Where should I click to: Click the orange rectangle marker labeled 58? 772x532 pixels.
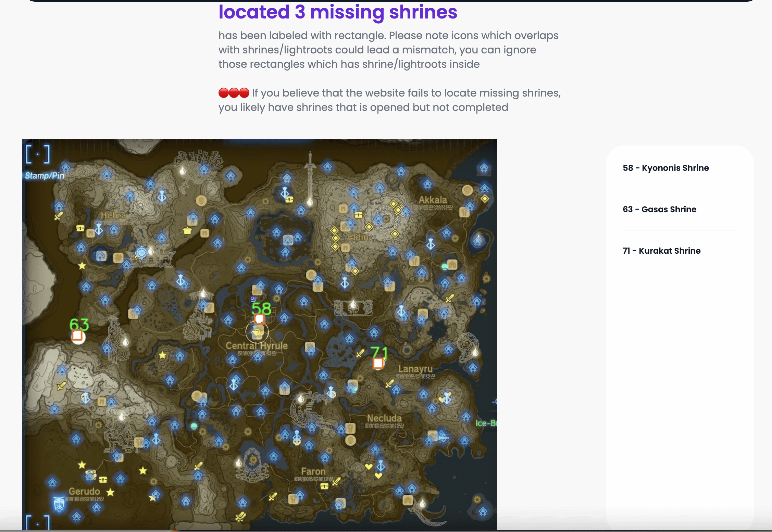(x=259, y=319)
